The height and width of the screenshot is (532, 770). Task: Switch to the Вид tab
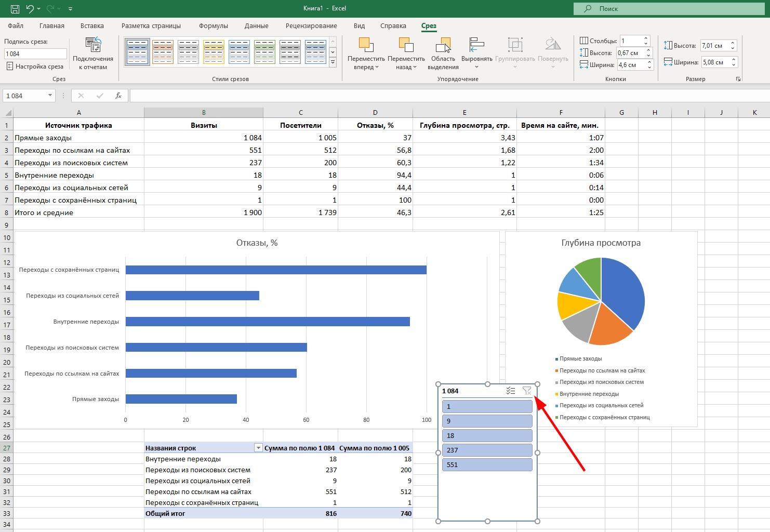click(359, 25)
